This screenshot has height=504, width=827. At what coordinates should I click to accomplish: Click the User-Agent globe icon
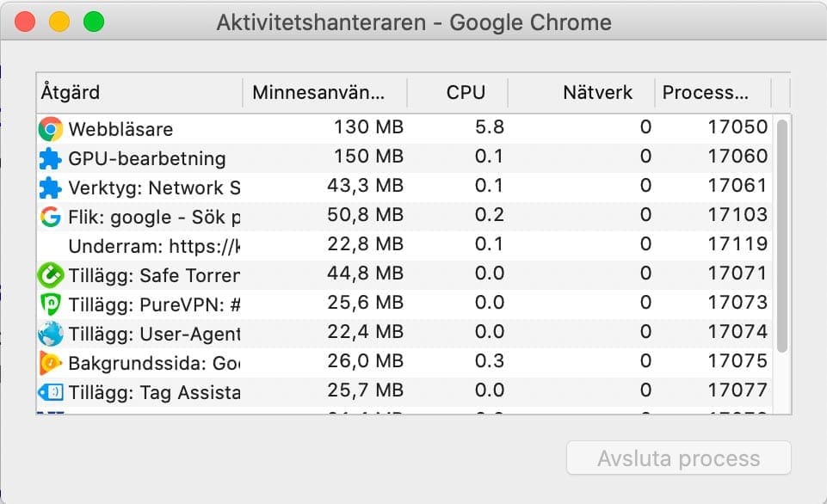pyautogui.click(x=51, y=334)
